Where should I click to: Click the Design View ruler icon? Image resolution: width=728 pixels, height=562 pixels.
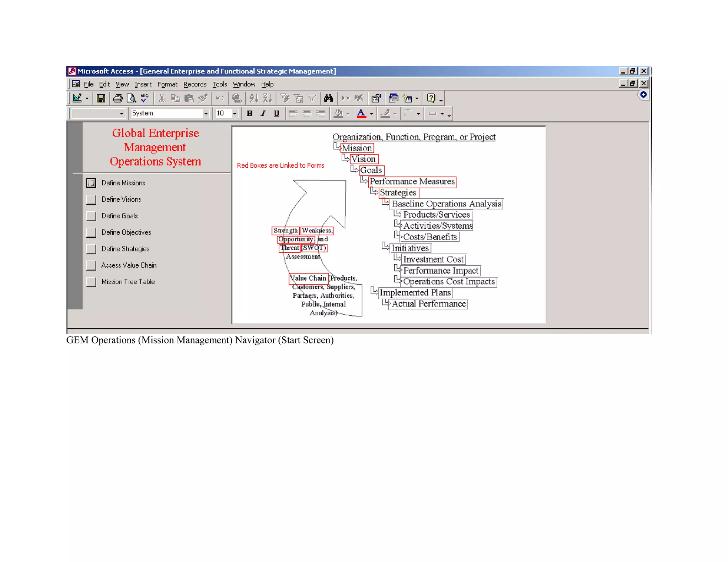tap(77, 98)
